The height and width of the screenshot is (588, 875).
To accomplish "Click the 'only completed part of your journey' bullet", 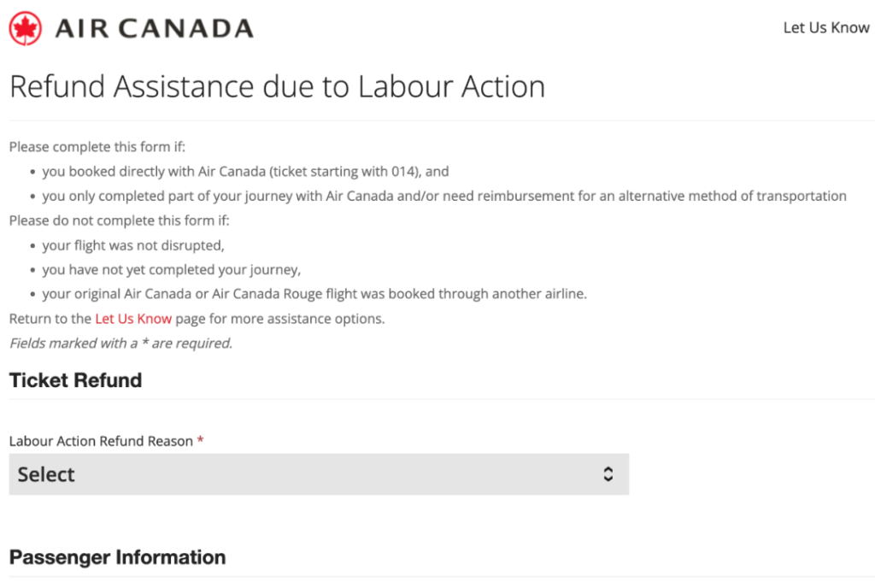I will click(x=444, y=196).
